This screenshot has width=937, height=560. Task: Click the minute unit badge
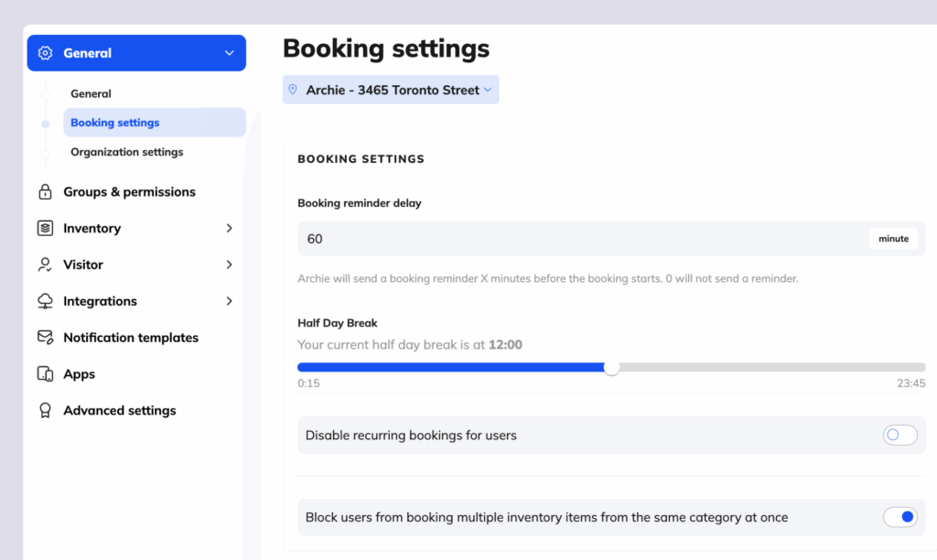click(x=893, y=238)
